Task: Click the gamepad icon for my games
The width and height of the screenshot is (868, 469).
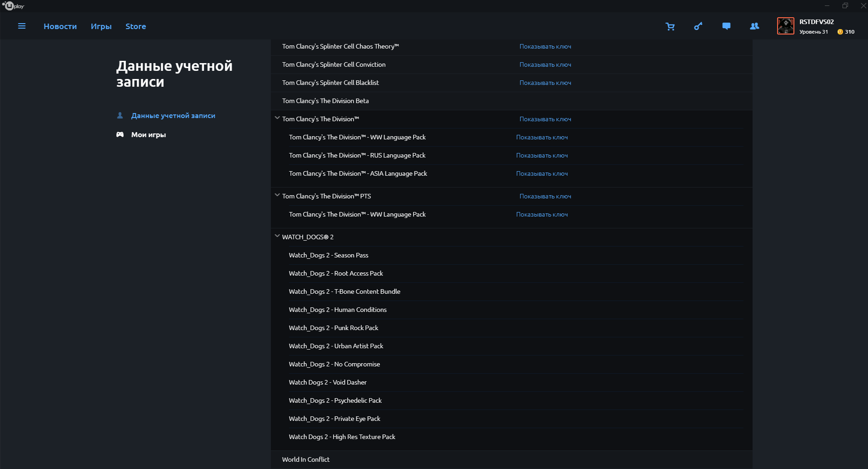Action: pos(120,135)
